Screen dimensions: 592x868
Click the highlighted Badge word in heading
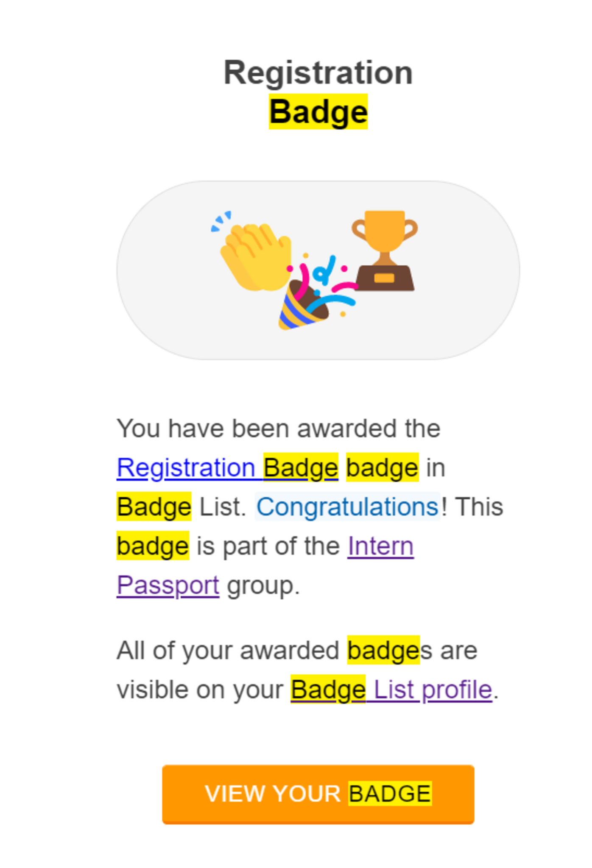pos(318,112)
